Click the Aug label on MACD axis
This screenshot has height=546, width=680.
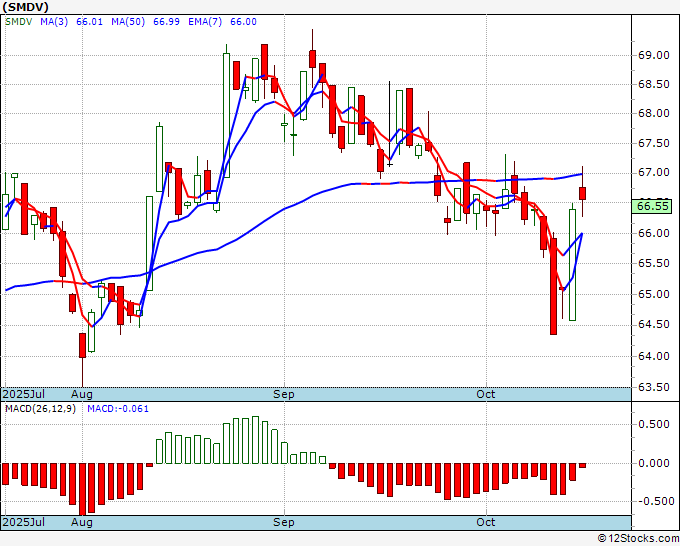tap(82, 522)
